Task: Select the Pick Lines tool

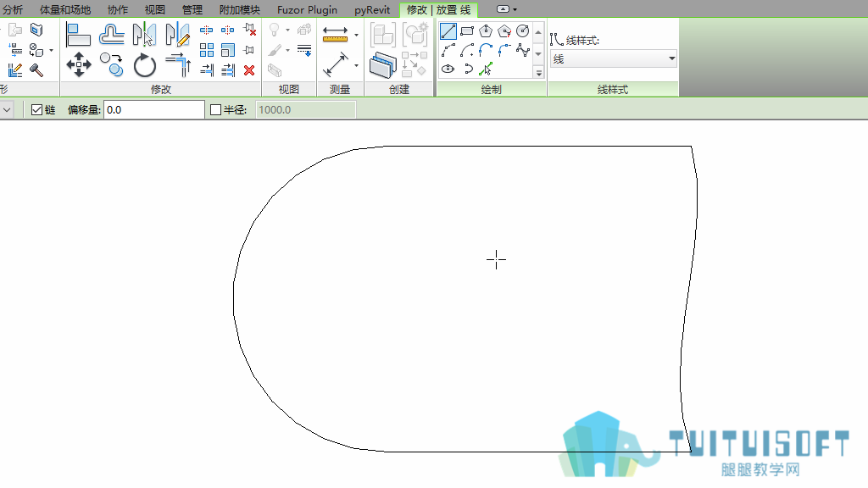Action: 486,69
